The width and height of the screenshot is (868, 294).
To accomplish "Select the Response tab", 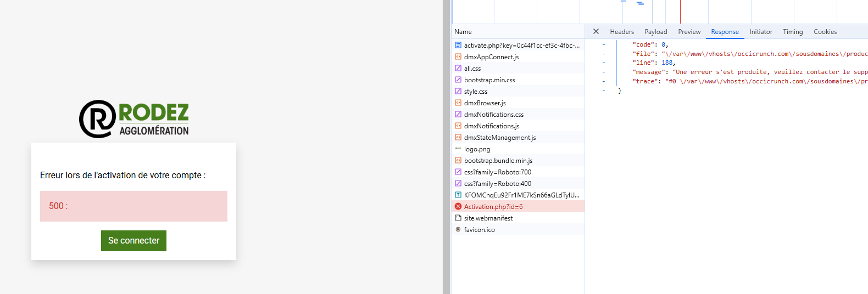I will pos(725,32).
